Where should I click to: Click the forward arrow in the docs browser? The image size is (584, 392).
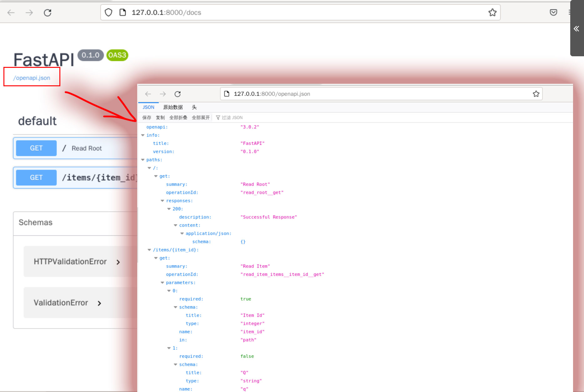click(29, 13)
